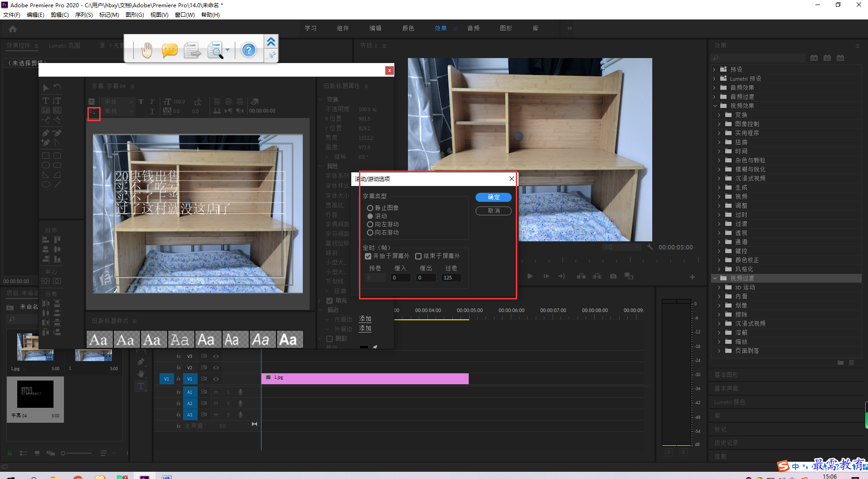The height and width of the screenshot is (479, 868).
Task: Click 取消 button in roll/crawl dialog
Action: (494, 211)
